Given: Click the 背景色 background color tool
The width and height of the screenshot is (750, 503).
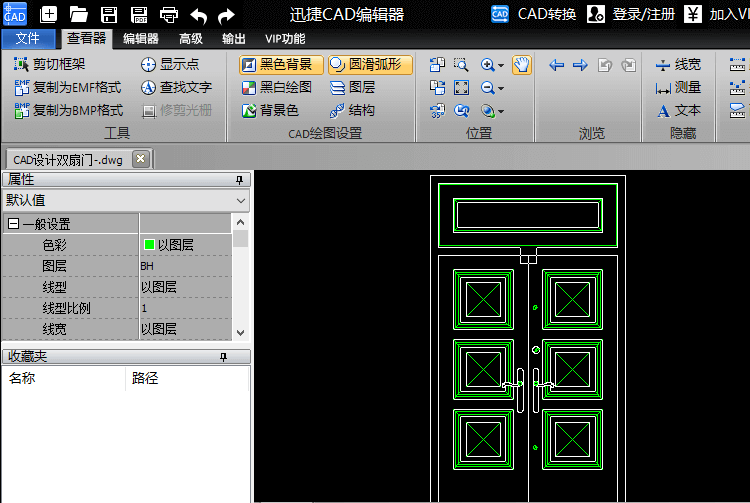Looking at the screenshot, I should coord(270,110).
